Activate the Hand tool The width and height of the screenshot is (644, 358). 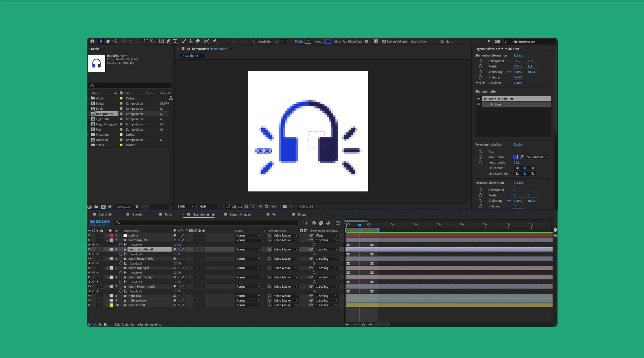point(108,41)
